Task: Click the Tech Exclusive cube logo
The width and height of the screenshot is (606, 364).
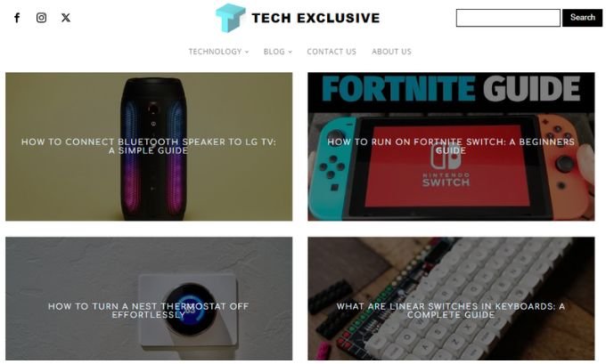Action: 230,18
